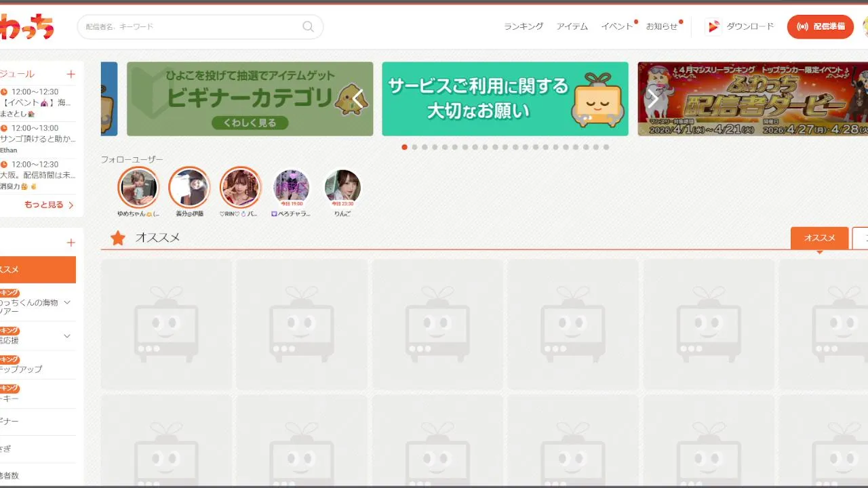Add a schedule with the schedule plus icon
The width and height of the screenshot is (868, 488).
click(x=71, y=74)
